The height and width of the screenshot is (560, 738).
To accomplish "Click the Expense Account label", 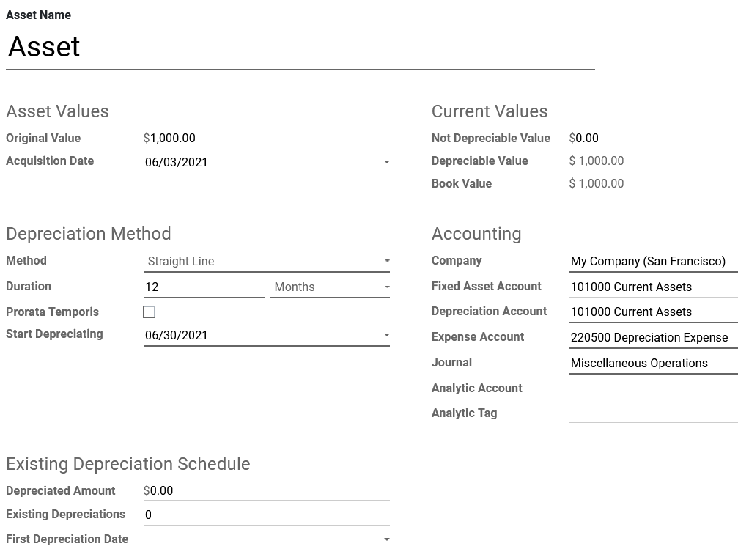I will 478,337.
